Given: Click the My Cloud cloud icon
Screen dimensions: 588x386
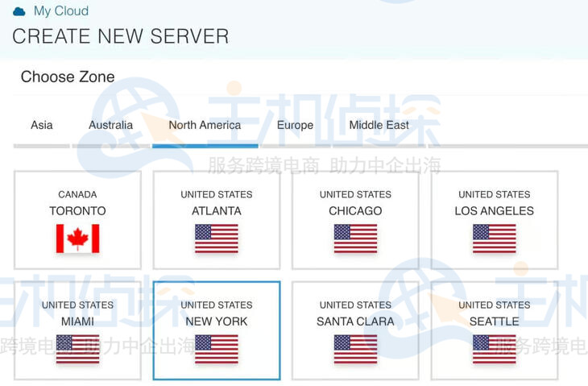Looking at the screenshot, I should click(x=19, y=11).
